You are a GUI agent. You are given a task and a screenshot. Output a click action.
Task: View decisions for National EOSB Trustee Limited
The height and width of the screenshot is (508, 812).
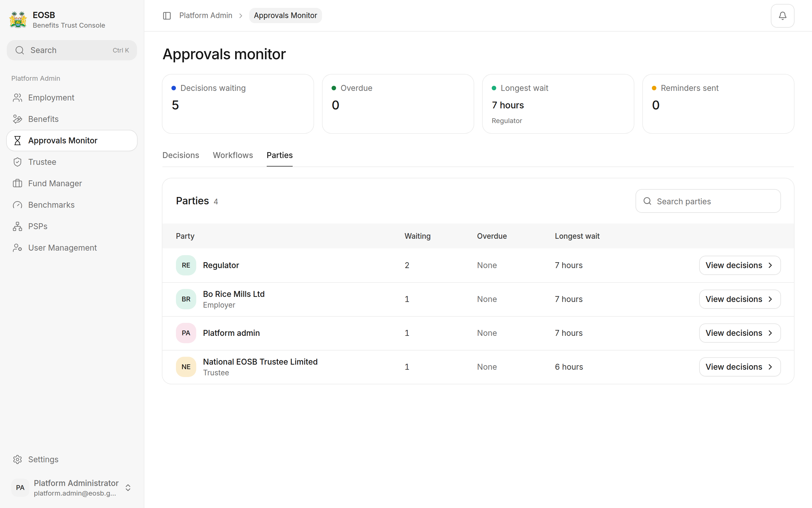[740, 367]
